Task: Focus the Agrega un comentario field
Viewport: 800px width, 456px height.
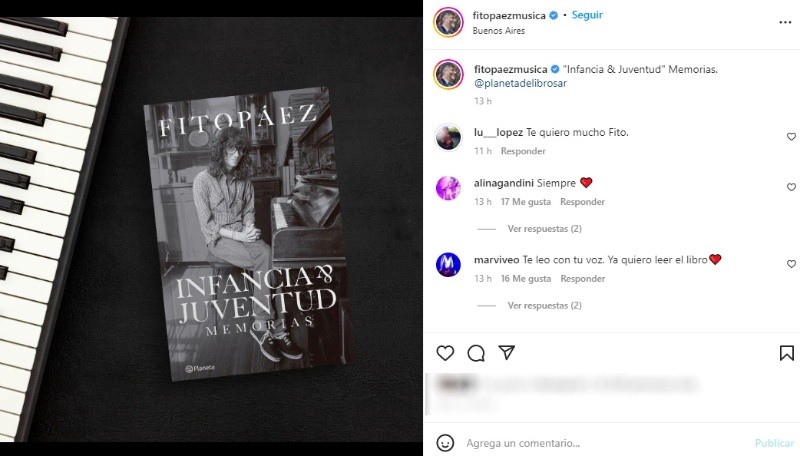Action: pos(605,443)
